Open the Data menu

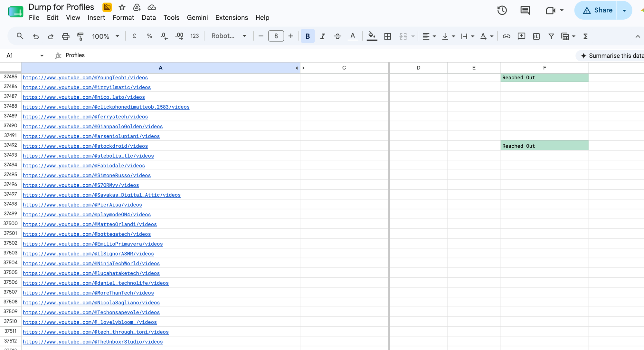point(149,17)
